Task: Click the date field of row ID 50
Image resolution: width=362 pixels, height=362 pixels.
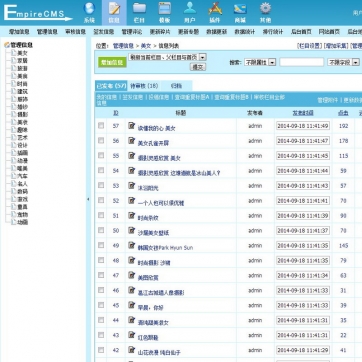Action: pos(303,231)
